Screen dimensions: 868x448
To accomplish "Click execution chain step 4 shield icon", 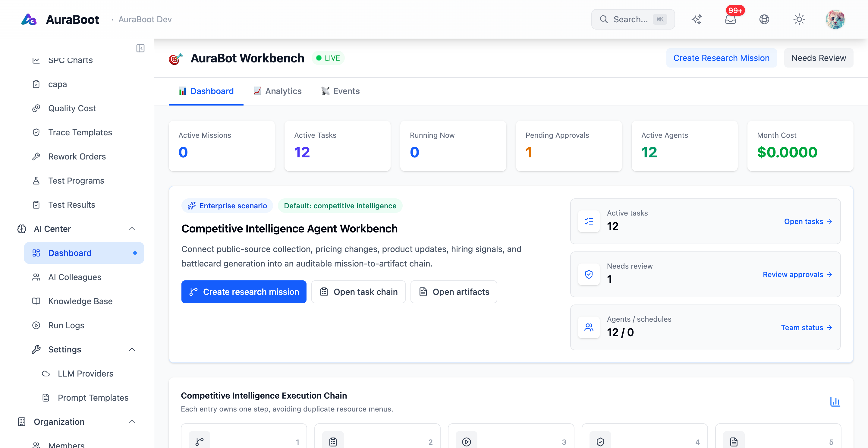I will (600, 441).
